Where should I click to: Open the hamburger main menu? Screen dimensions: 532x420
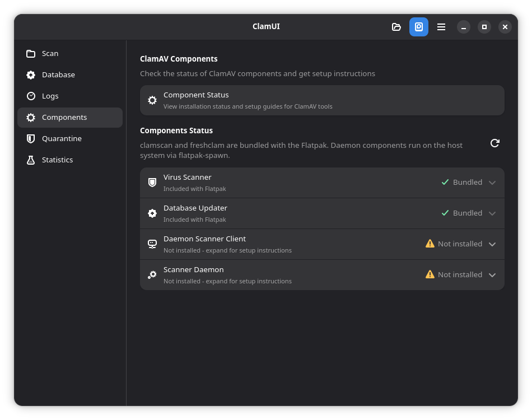coord(441,27)
